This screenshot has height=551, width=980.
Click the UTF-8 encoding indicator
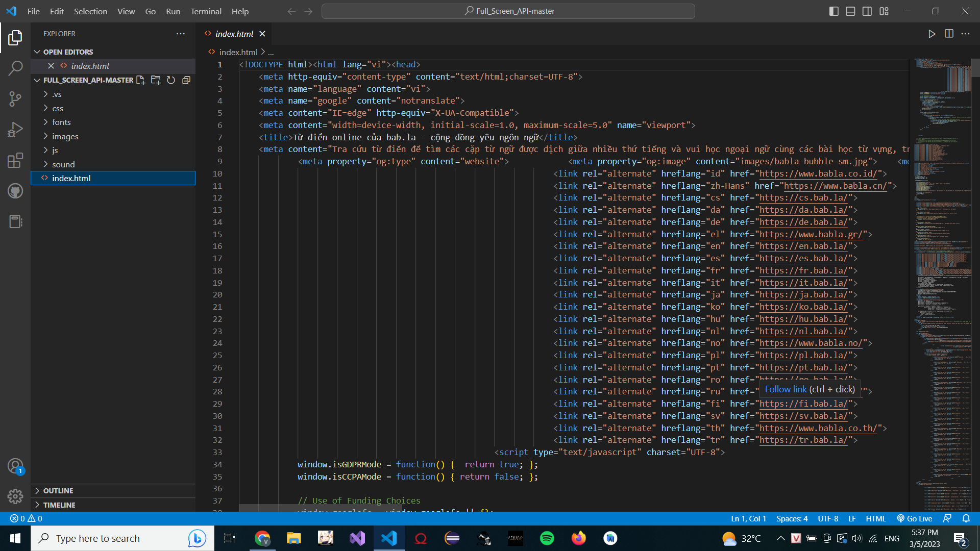pos(828,518)
